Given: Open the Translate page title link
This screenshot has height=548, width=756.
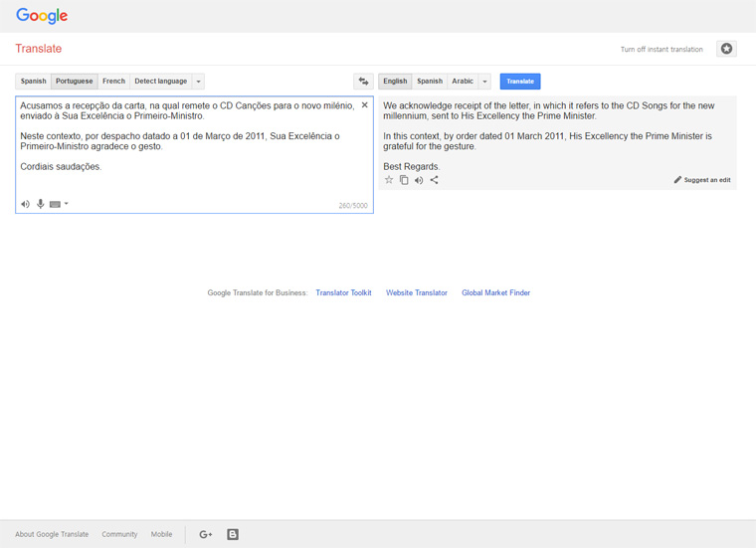Looking at the screenshot, I should tap(39, 49).
